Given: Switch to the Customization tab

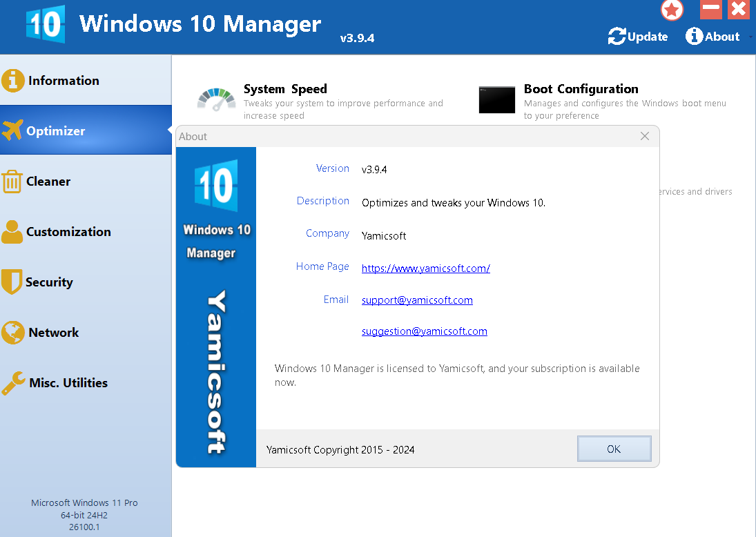Looking at the screenshot, I should [86, 232].
